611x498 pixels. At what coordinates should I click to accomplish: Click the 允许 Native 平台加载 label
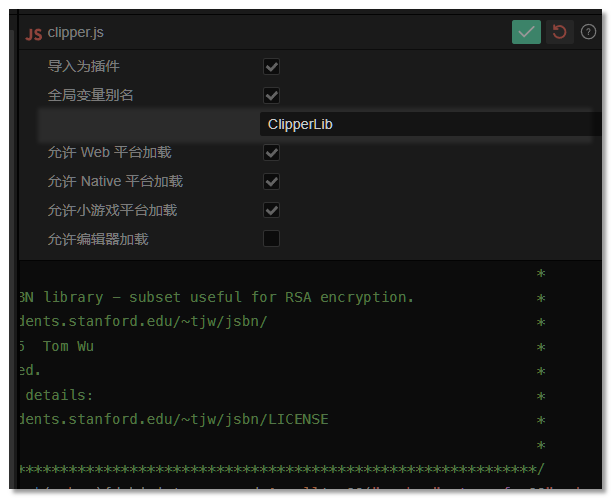(115, 181)
